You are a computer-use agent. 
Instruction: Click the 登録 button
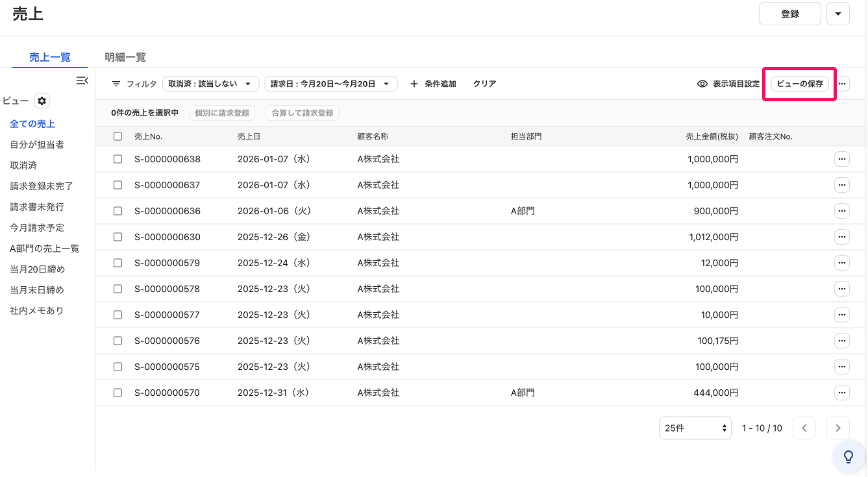click(x=790, y=14)
